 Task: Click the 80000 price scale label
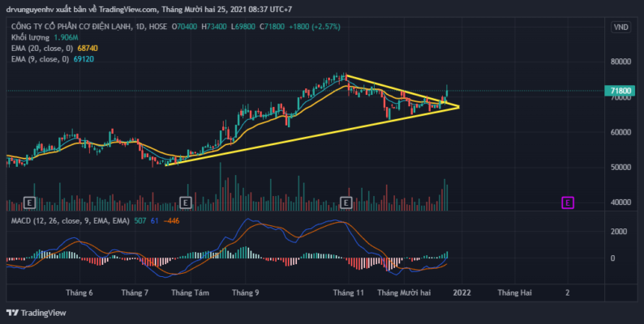click(620, 62)
